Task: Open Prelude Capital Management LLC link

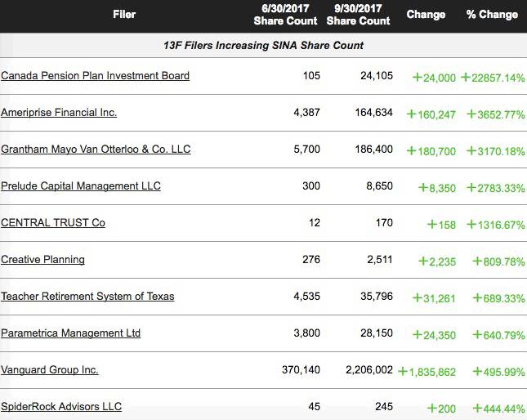Action: tap(81, 185)
